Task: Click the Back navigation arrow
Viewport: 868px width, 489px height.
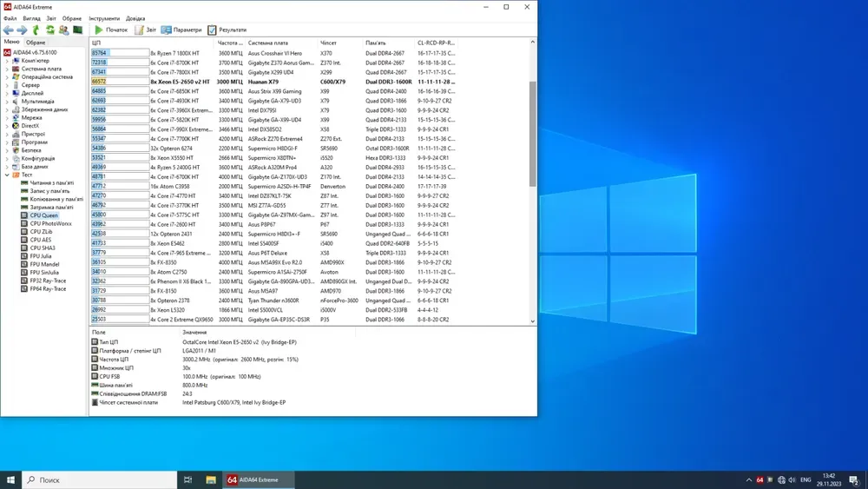Action: coord(9,30)
